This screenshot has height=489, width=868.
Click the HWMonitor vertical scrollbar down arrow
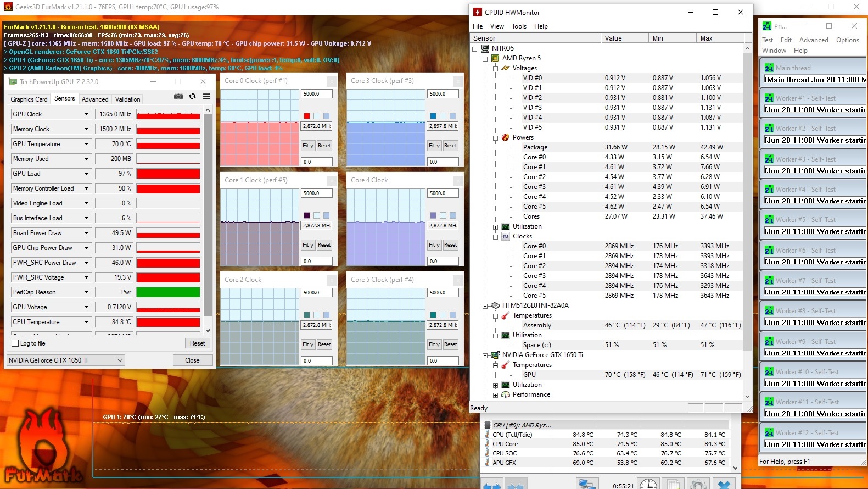[x=747, y=396]
